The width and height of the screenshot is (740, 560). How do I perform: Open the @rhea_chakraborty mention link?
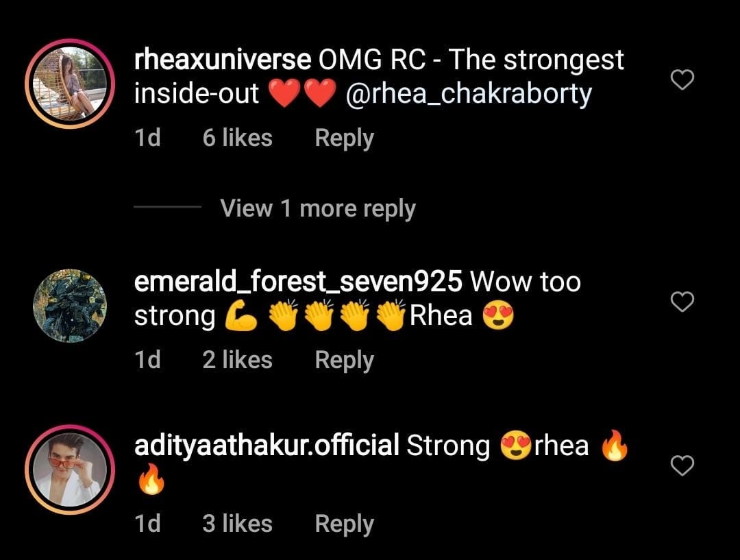click(x=469, y=93)
